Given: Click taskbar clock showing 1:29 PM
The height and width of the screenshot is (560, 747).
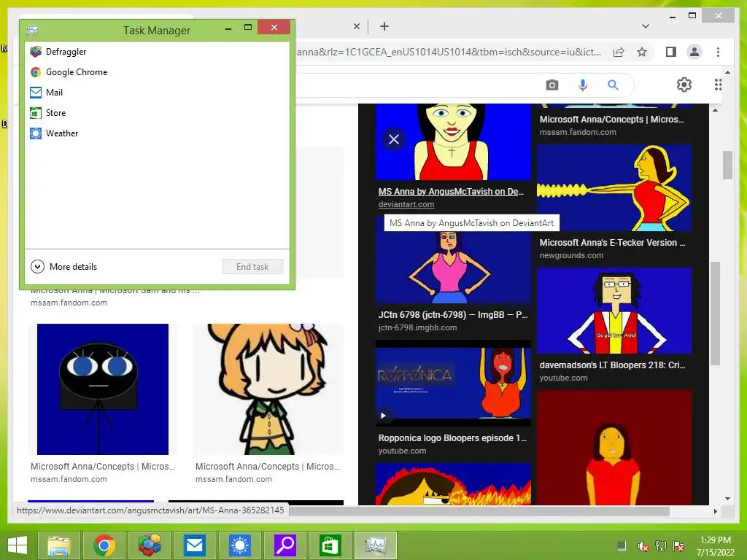Looking at the screenshot, I should pyautogui.click(x=715, y=546).
